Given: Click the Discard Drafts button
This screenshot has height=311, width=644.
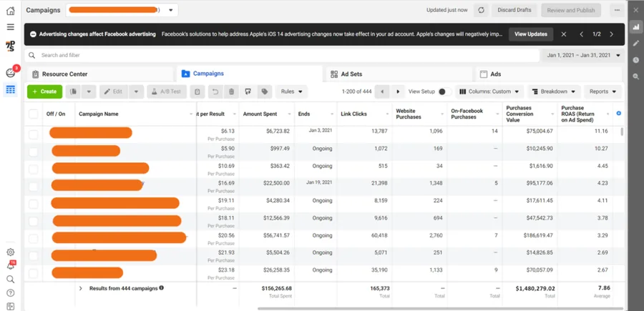Looking at the screenshot, I should pos(514,10).
